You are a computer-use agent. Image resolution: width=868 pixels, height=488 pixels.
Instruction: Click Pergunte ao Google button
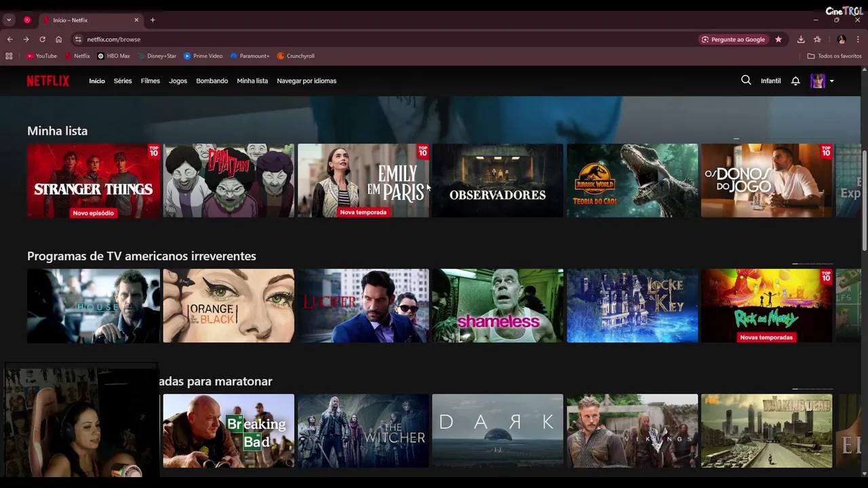click(x=733, y=39)
